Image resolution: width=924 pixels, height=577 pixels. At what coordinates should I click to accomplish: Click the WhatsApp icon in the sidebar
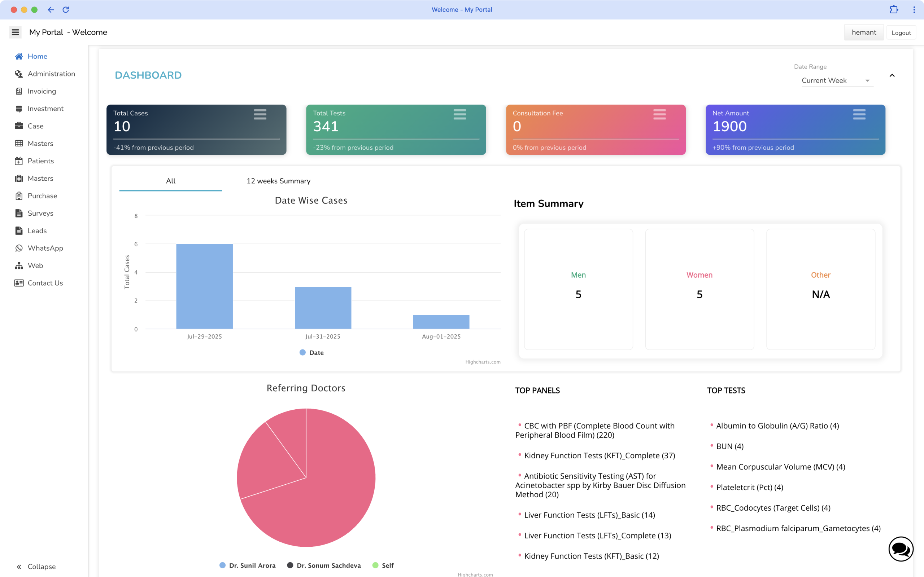click(x=19, y=248)
